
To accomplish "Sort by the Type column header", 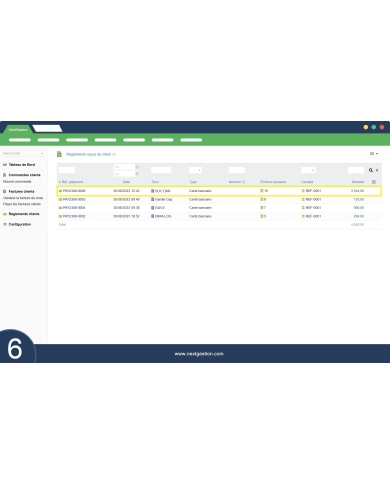I will point(193,182).
